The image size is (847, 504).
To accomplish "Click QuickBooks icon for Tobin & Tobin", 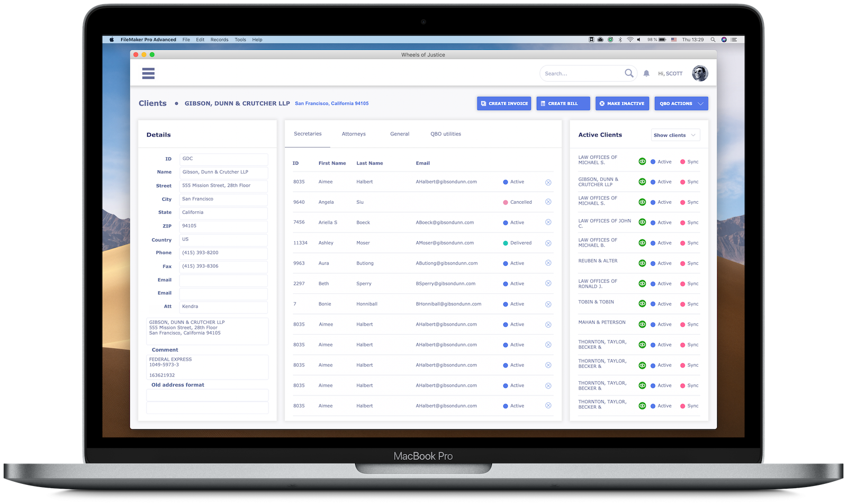I will pyautogui.click(x=642, y=304).
